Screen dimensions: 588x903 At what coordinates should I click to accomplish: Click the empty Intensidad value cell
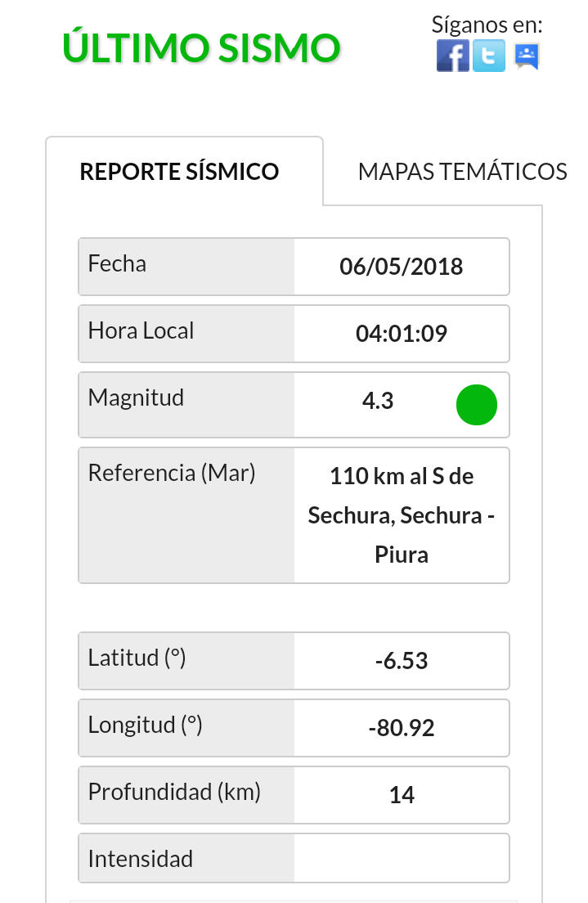[x=402, y=859]
